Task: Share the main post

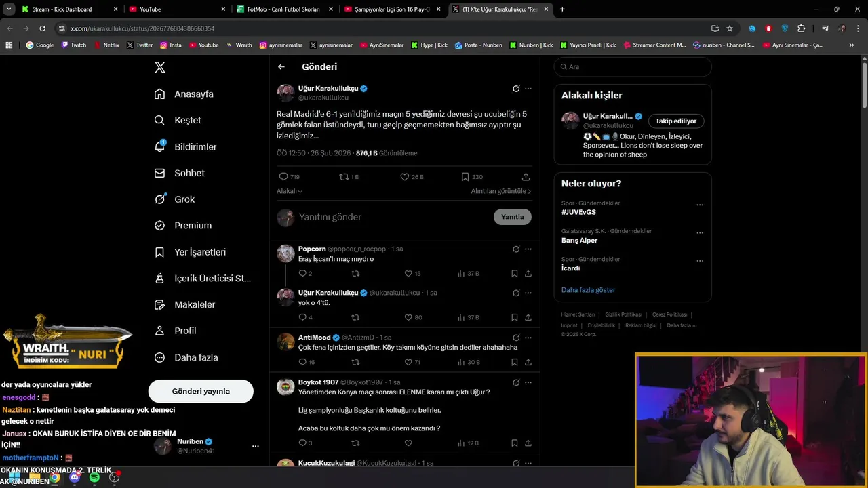Action: [x=526, y=177]
